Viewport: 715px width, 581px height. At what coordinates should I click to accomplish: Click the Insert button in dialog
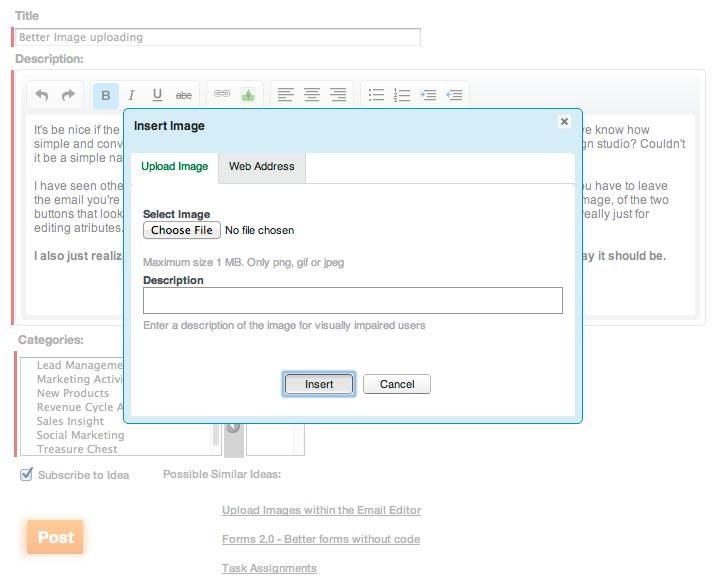[x=318, y=384]
